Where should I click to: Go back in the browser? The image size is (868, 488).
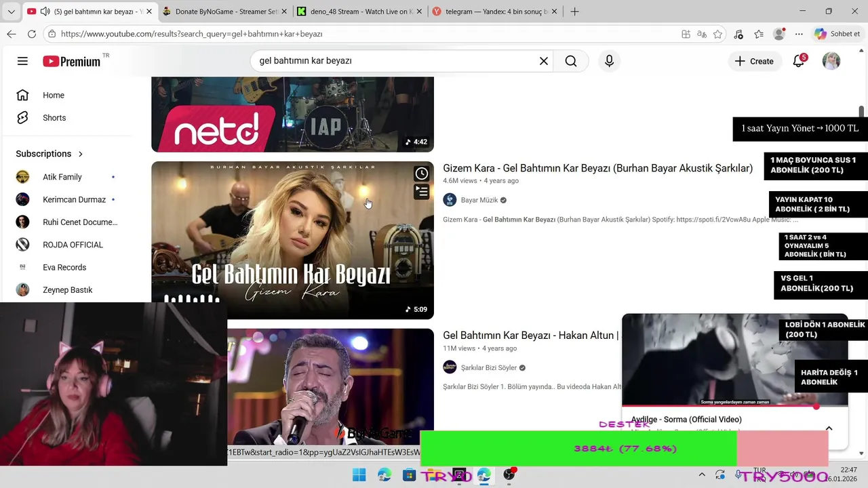point(12,34)
